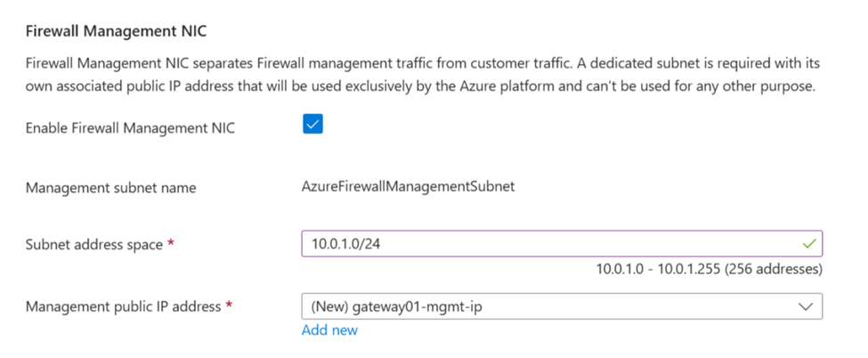Image resolution: width=868 pixels, height=358 pixels.
Task: Click the Enable Firewall Management NIC label
Action: tap(130, 127)
